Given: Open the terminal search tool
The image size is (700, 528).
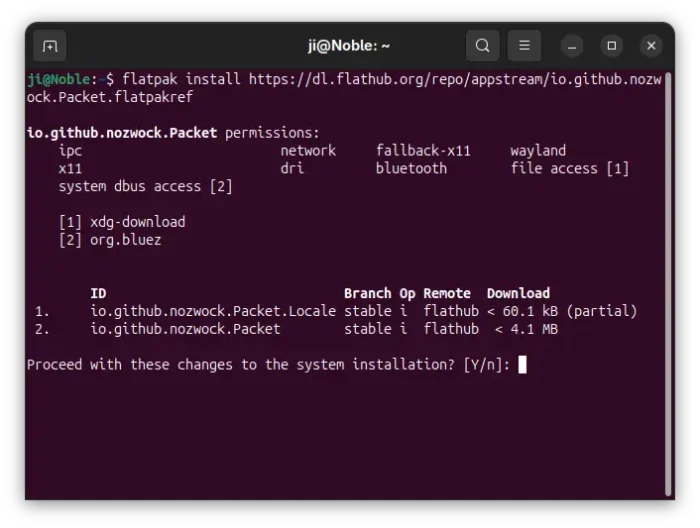Looking at the screenshot, I should tap(482, 46).
